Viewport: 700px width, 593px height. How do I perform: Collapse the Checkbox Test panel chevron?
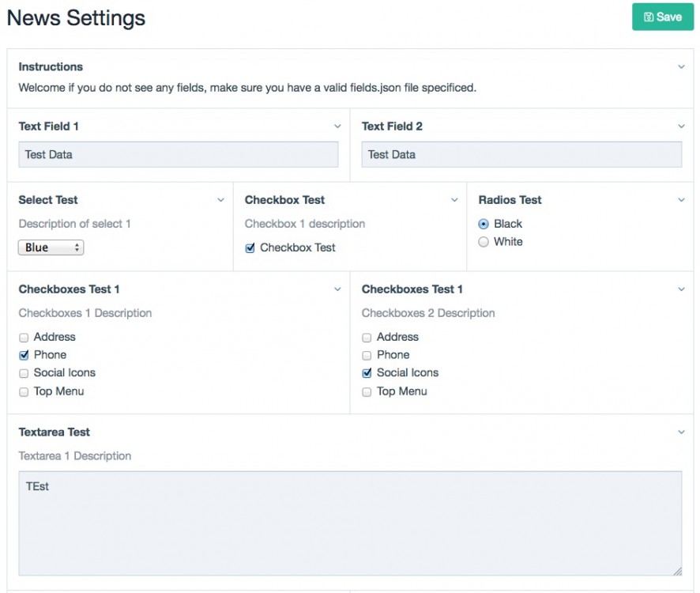[x=454, y=200]
